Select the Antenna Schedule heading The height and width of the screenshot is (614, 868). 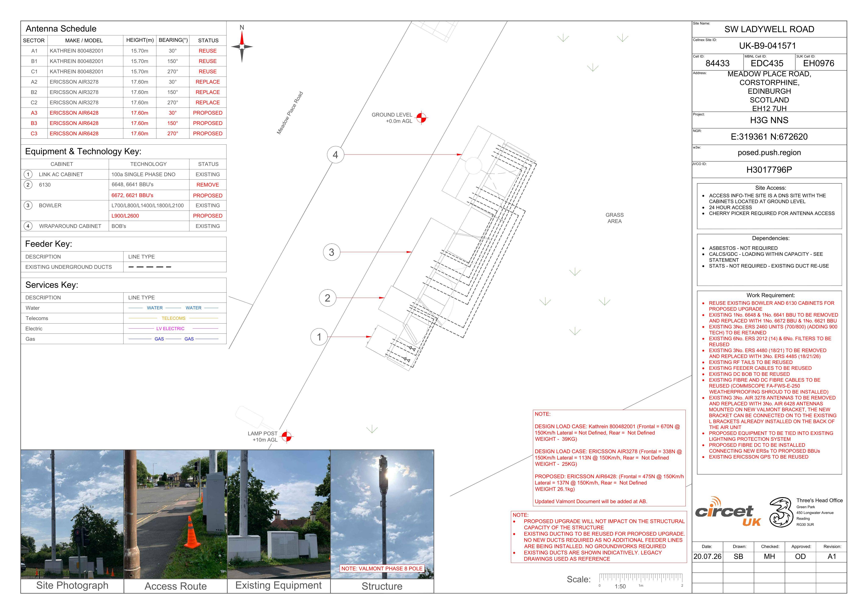pyautogui.click(x=61, y=29)
